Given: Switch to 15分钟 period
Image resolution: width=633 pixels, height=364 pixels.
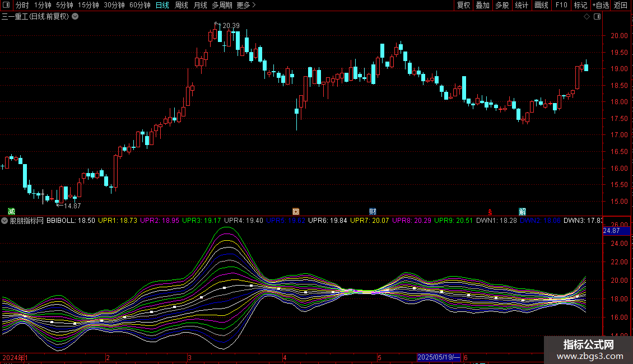Looking at the screenshot, I should 89,5.
